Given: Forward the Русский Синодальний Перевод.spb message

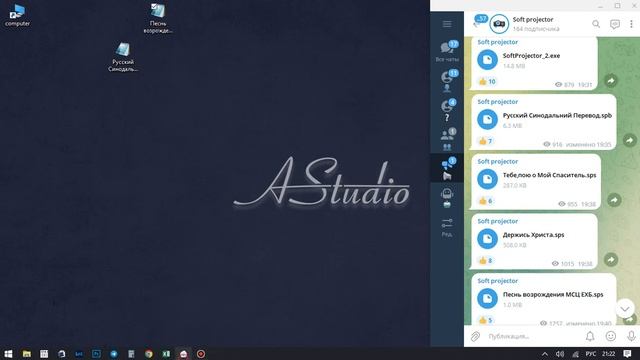Looking at the screenshot, I should (629, 140).
